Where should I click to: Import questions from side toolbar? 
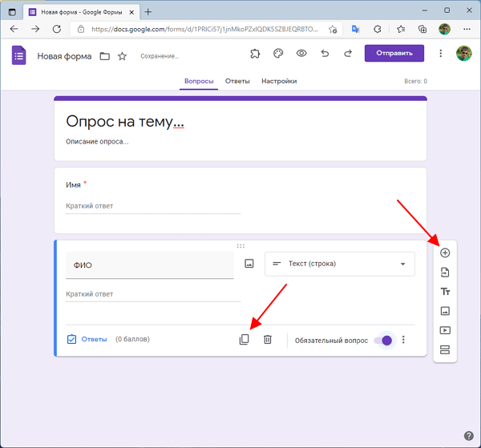[x=445, y=272]
